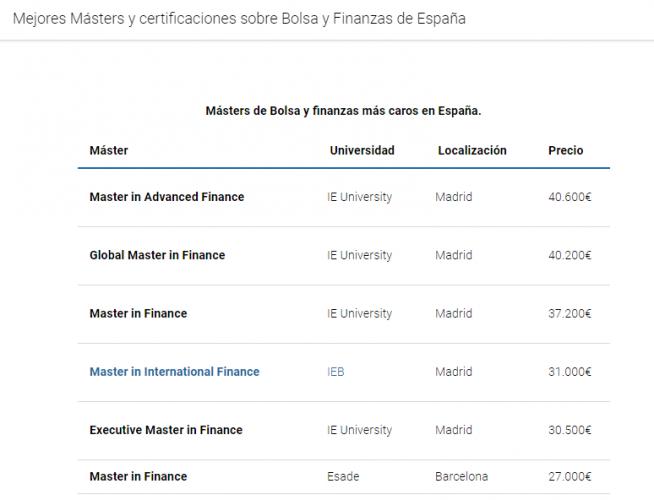Click the IEB university link
654x500 pixels.
pos(336,372)
